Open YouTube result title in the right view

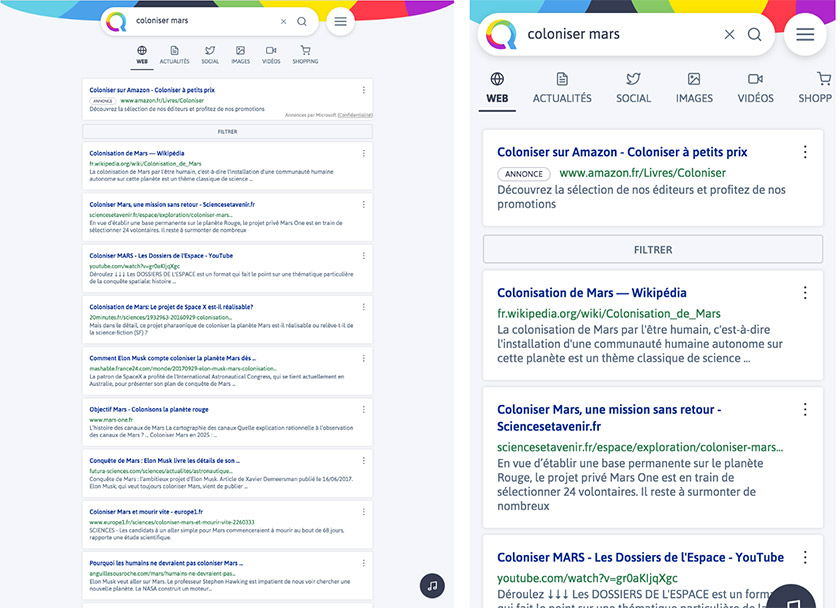[640, 558]
